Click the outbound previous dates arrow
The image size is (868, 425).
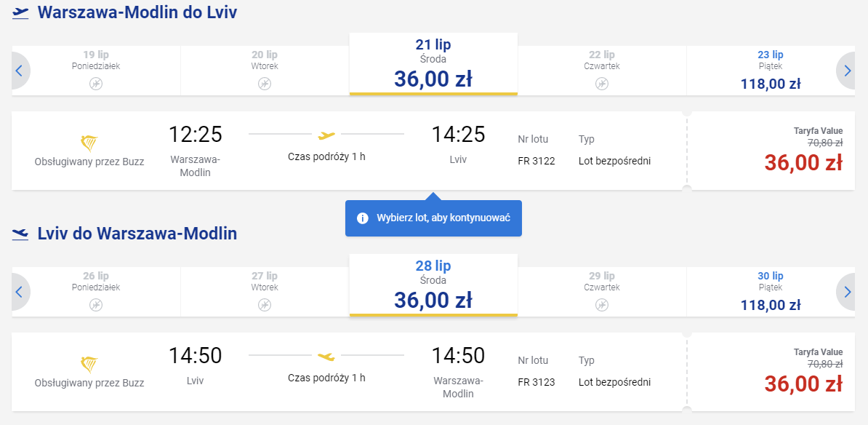pos(20,71)
